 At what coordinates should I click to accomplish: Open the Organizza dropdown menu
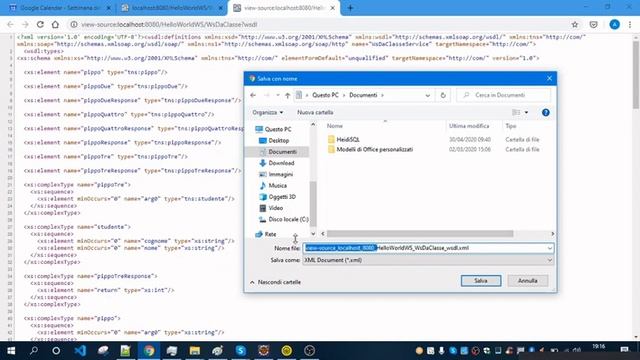pos(267,112)
